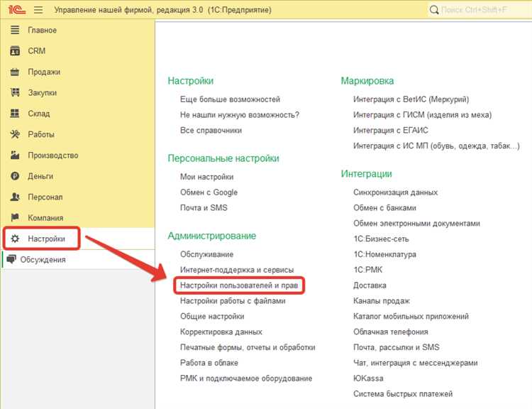The image size is (532, 409).
Task: Open Корректировка данных
Action: pos(221,332)
